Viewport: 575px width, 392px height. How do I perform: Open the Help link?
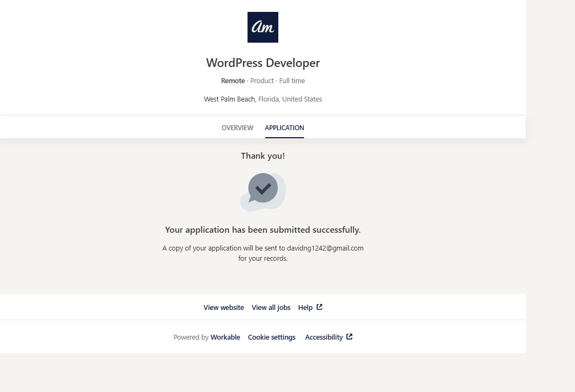pyautogui.click(x=305, y=308)
